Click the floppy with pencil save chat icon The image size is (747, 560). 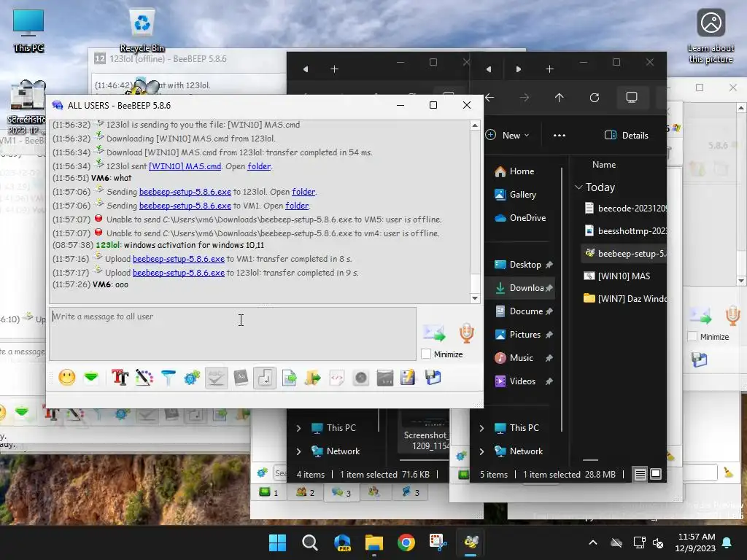coord(409,378)
